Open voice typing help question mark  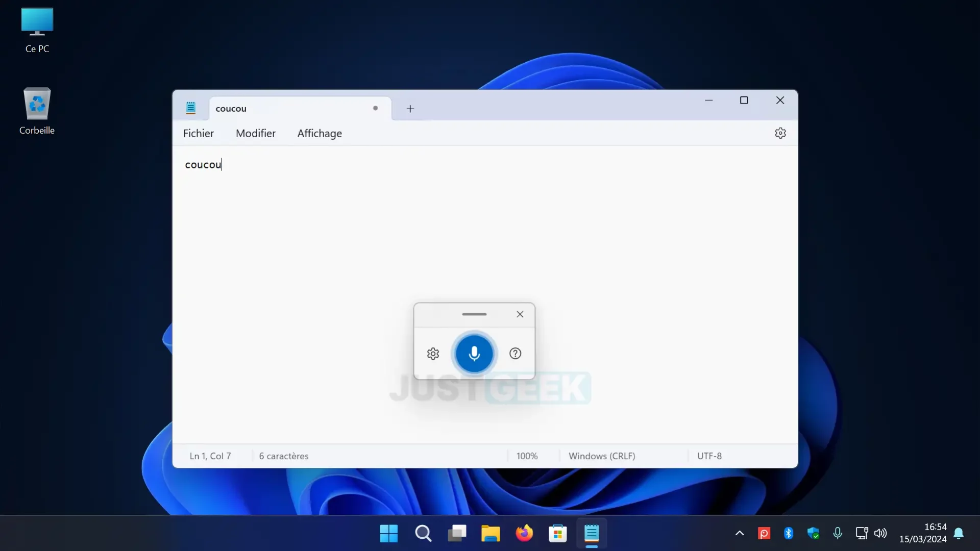tap(515, 354)
